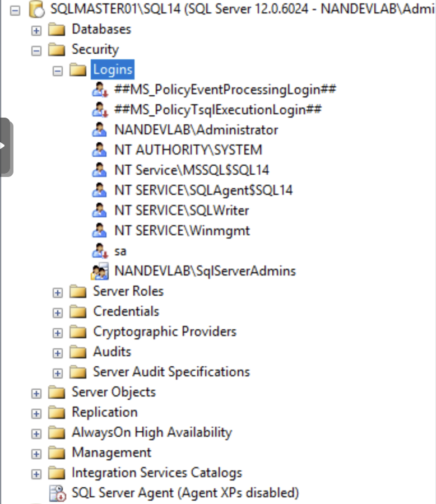The width and height of the screenshot is (436, 504).
Task: Click the SQL Server Agent disabled icon
Action: coord(57,493)
